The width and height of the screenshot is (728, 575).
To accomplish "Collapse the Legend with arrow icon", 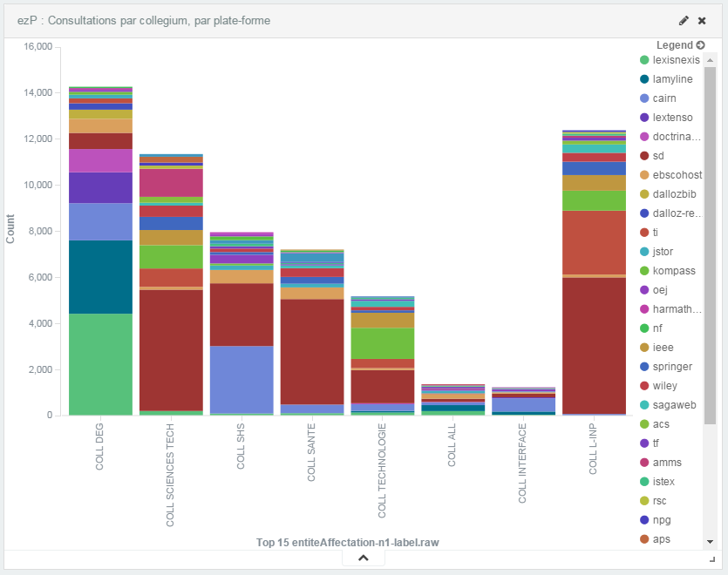I will (700, 44).
